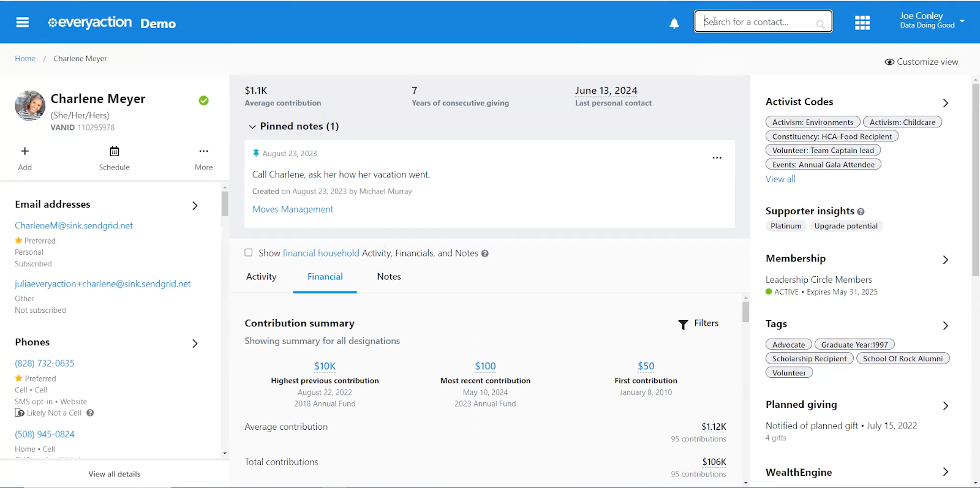Viewport: 980px width, 488px height.
Task: Click View all details button
Action: click(x=115, y=474)
